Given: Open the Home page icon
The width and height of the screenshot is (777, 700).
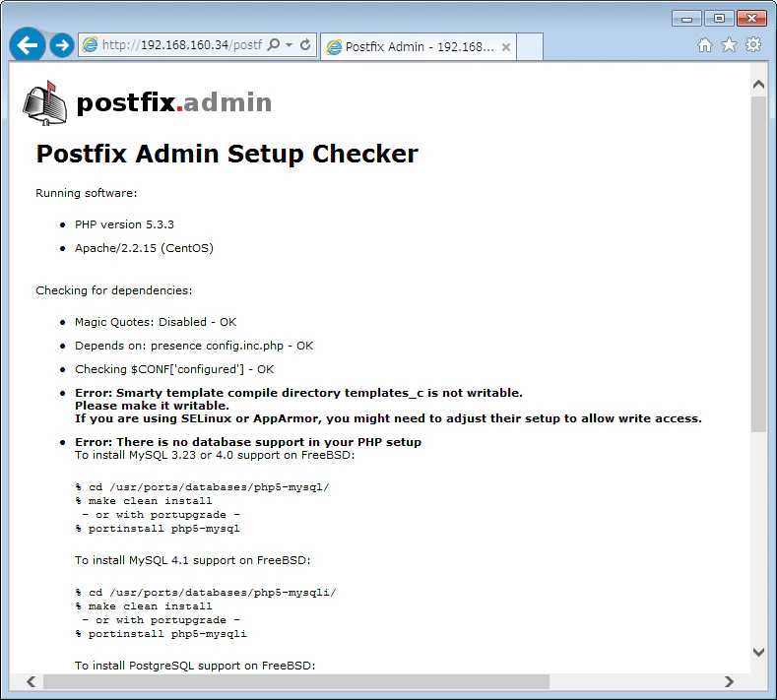Looking at the screenshot, I should 705,45.
